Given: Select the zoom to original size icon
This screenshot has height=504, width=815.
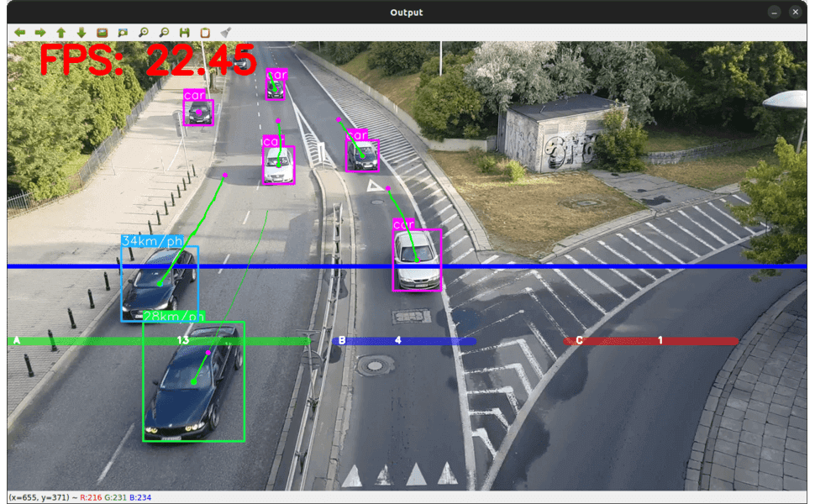Looking at the screenshot, I should click(102, 32).
